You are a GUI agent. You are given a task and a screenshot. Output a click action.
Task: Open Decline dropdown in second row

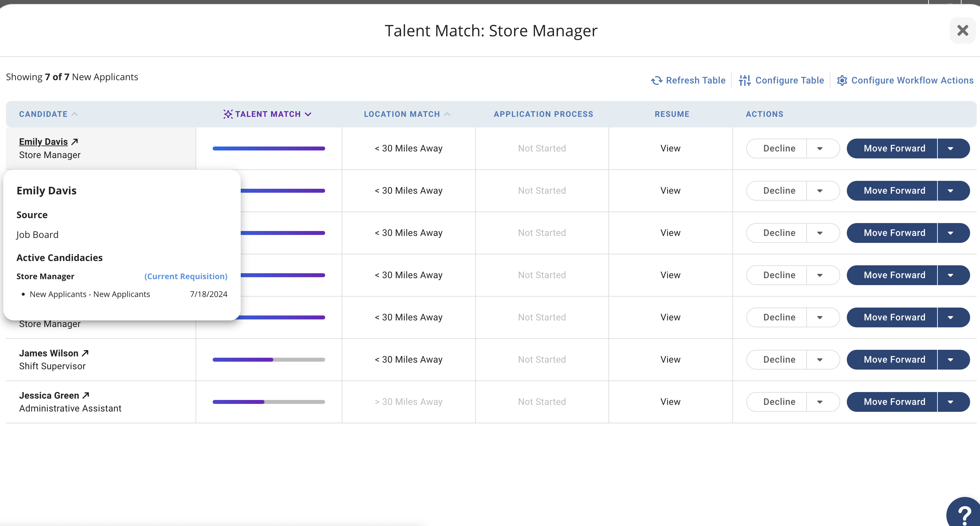pyautogui.click(x=820, y=191)
